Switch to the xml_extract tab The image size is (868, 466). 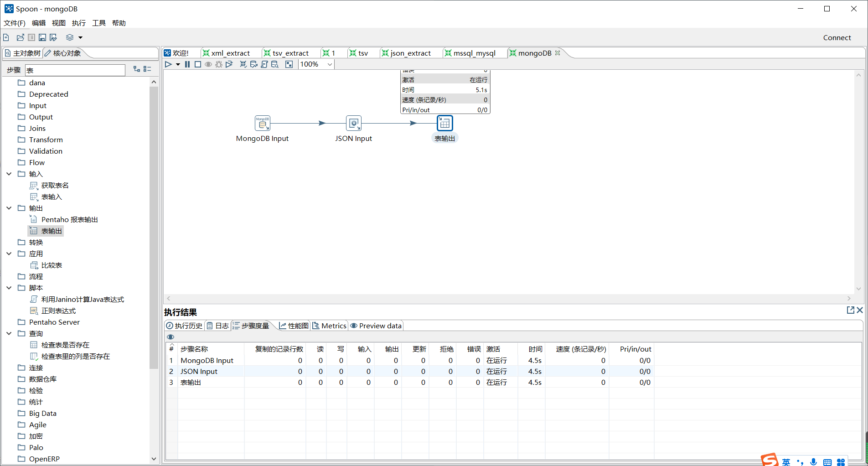click(226, 53)
